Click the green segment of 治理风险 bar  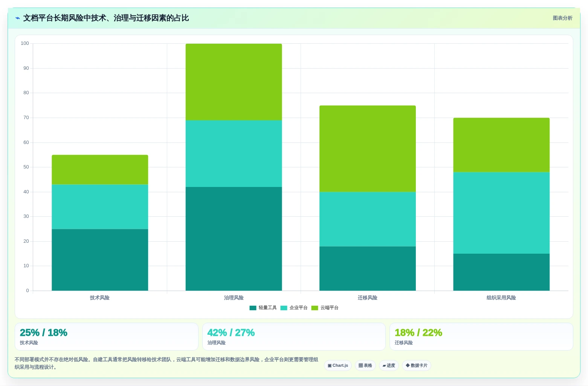[x=234, y=82]
